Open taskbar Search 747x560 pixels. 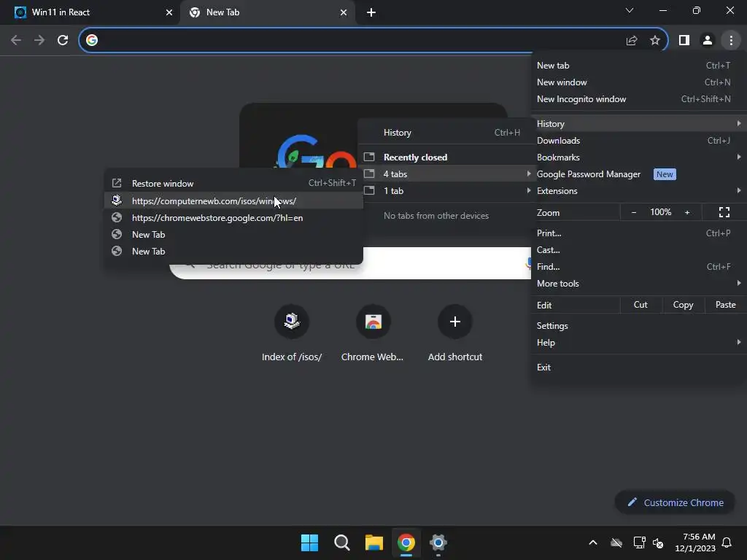coord(341,542)
